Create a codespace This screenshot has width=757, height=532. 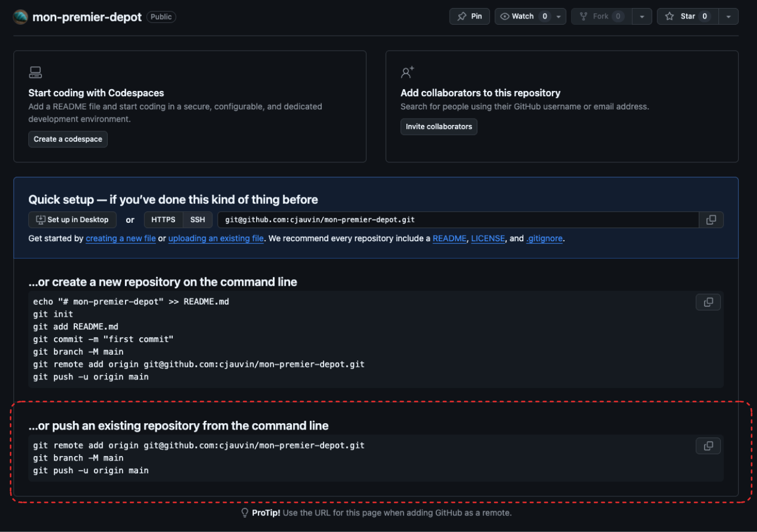68,139
